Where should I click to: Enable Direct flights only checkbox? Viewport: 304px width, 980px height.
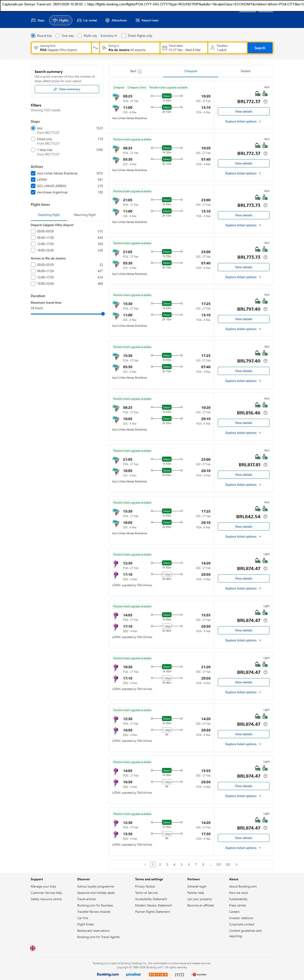pos(123,36)
